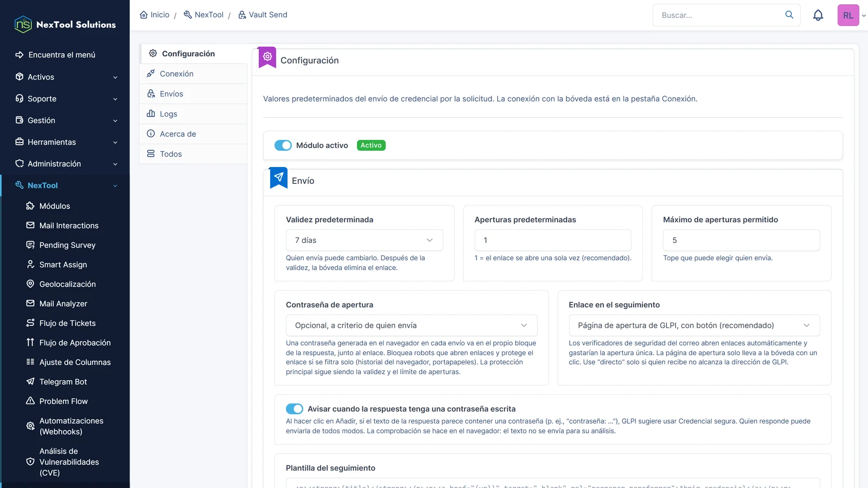The image size is (868, 488).
Task: Expand the Administración menu chevron
Action: (115, 164)
